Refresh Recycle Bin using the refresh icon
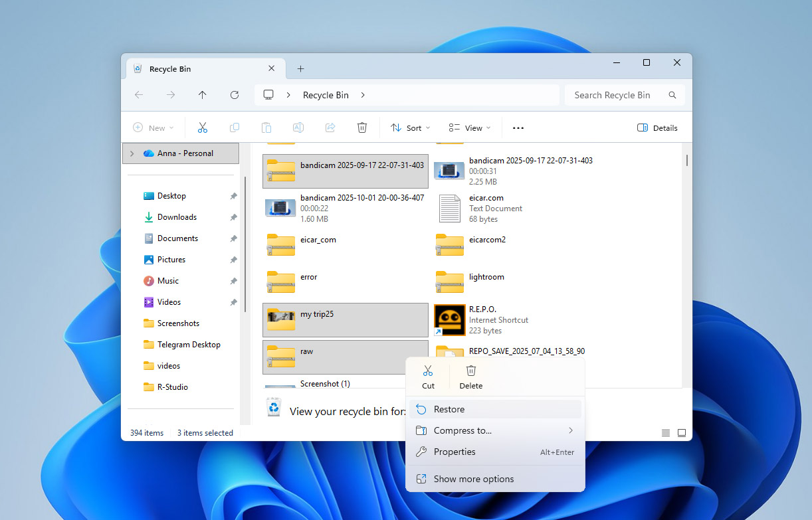This screenshot has height=520, width=812. tap(235, 95)
